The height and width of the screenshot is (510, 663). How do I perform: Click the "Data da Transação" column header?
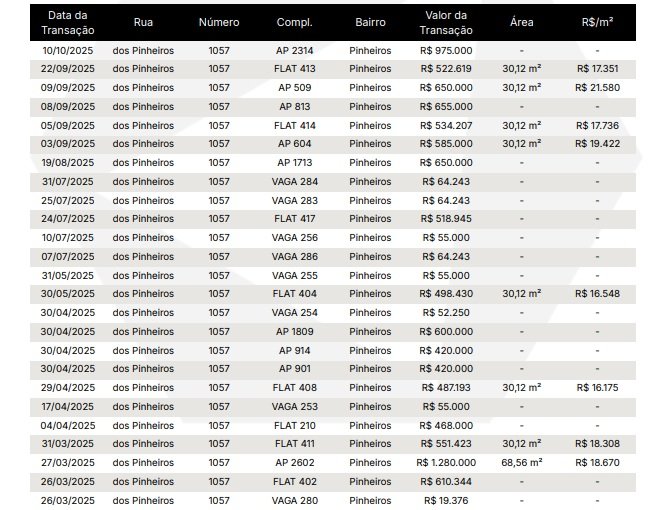68,22
